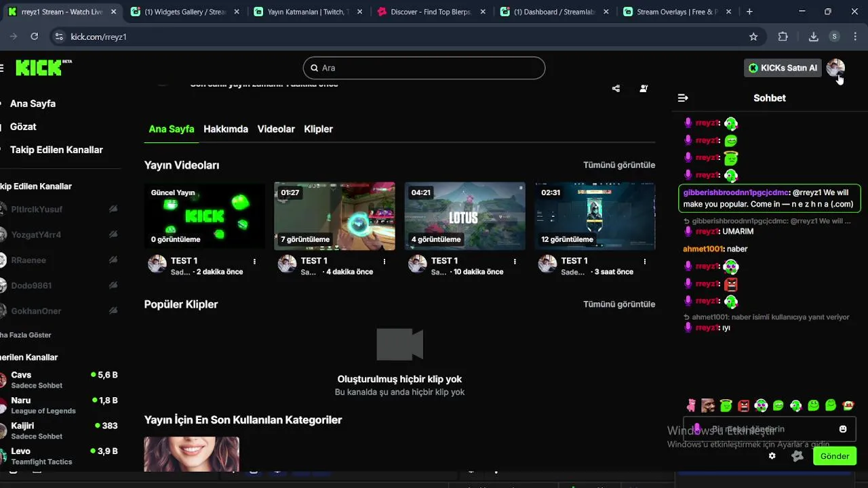Click the follow user icon beside the share icon
Screen dimensions: 868x488
click(x=644, y=89)
